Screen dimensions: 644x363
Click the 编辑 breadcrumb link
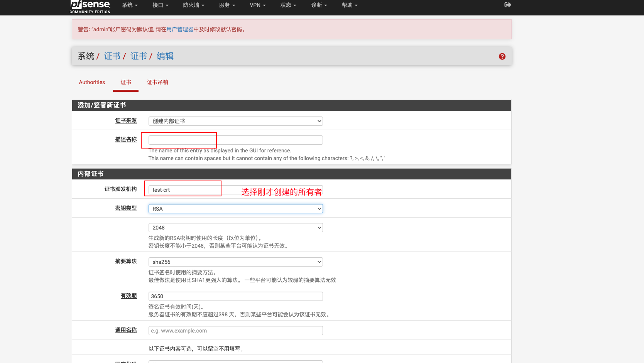165,56
